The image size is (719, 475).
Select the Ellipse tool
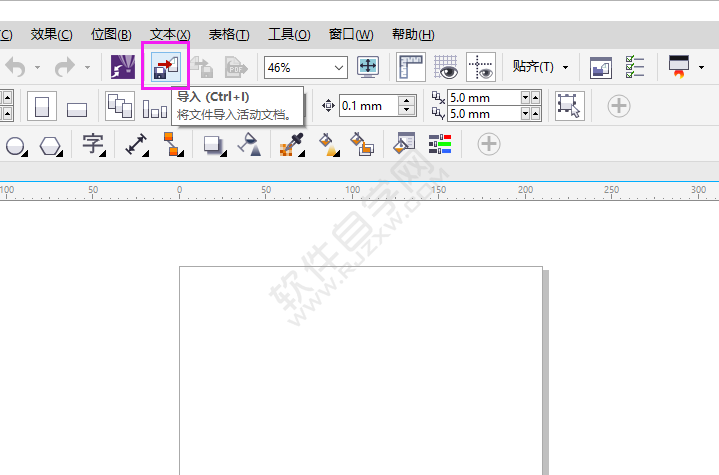pos(16,146)
